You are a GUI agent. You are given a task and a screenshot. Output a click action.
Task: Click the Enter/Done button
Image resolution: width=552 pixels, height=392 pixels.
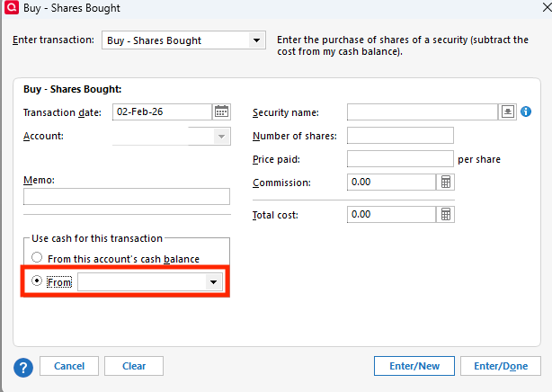click(501, 366)
